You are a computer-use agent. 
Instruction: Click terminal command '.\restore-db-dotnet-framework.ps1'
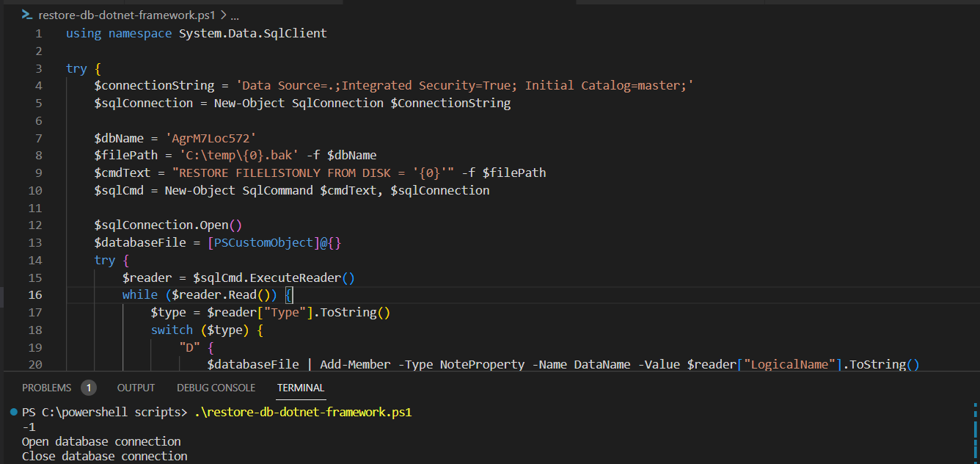(x=303, y=412)
